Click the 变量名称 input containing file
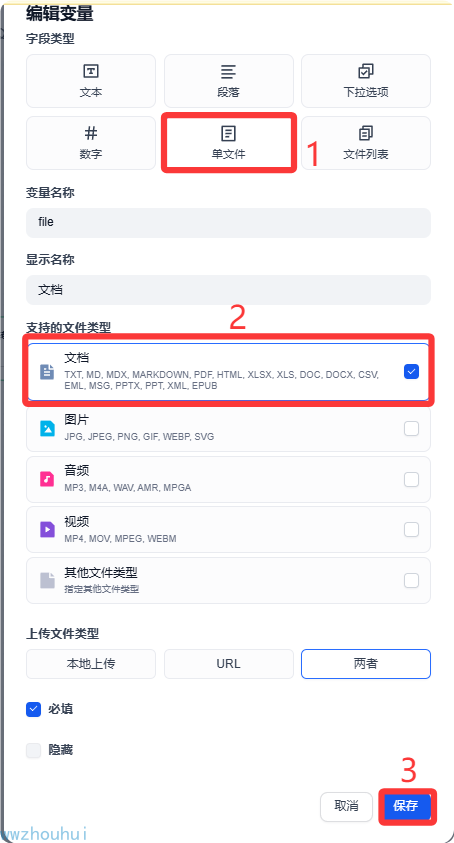Screen dimensions: 454x843 pos(229,223)
